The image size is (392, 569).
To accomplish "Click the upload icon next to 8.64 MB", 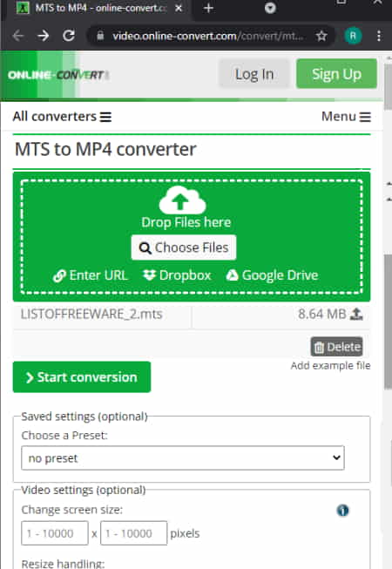I will pyautogui.click(x=356, y=314).
